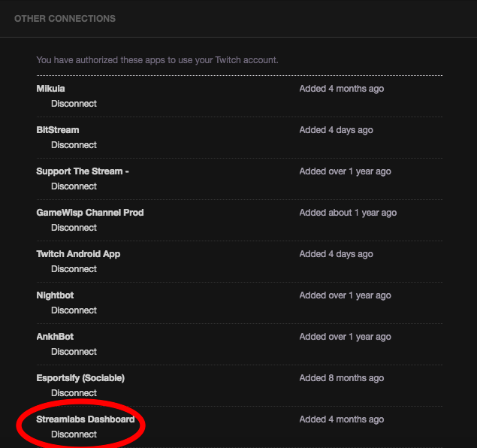This screenshot has width=477, height=448.
Task: Disconnect the Twitch Android App
Action: pyautogui.click(x=74, y=269)
